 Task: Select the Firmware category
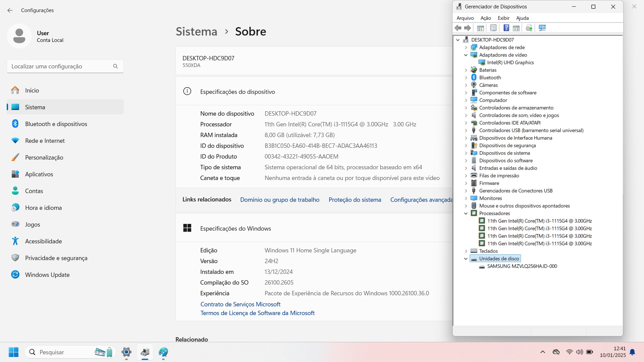pyautogui.click(x=489, y=183)
